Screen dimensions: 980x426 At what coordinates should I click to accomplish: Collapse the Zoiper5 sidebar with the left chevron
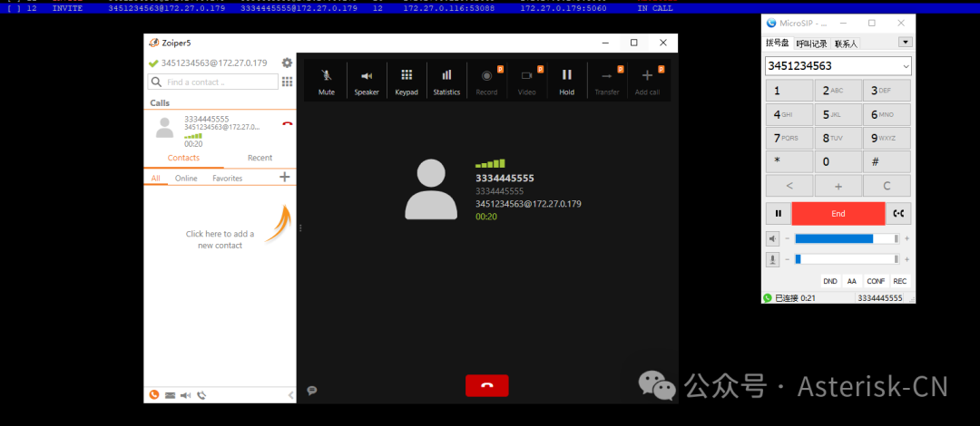coord(290,395)
